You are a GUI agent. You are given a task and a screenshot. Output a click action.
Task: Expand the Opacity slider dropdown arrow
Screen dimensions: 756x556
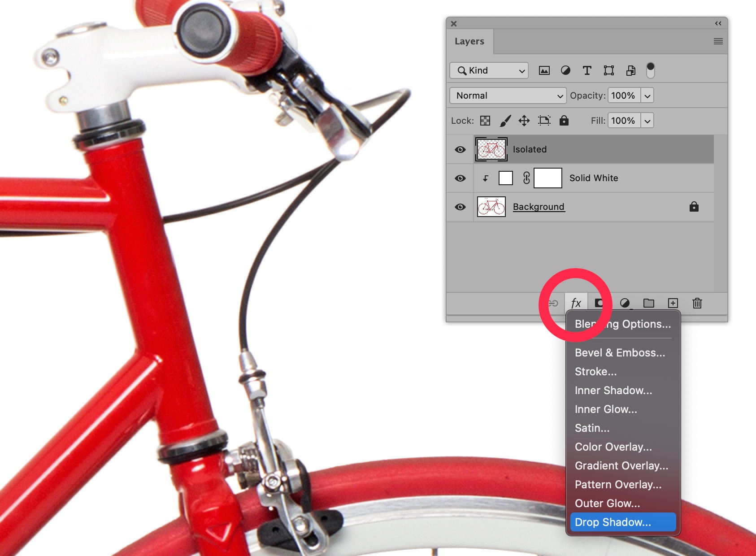(x=647, y=96)
